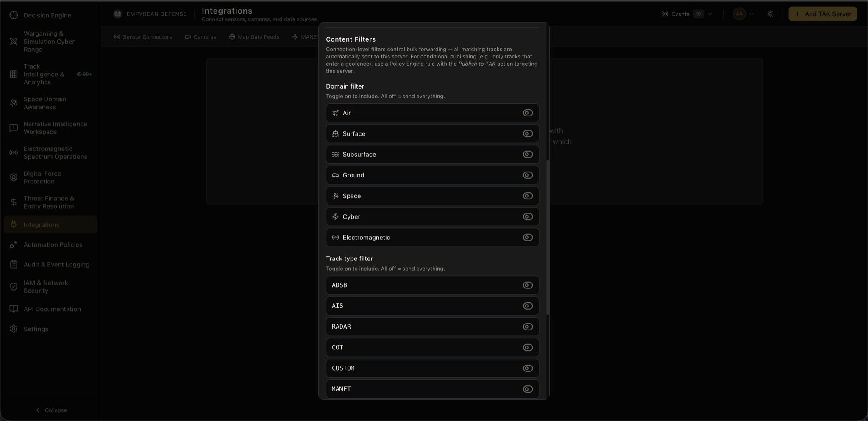Click the Air domain airplane icon

[x=335, y=113]
